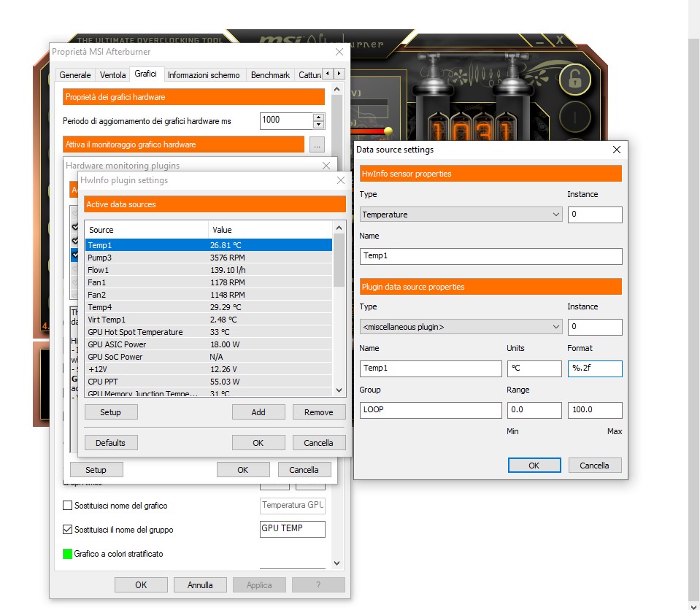Click the Defaults button
Viewport: 700px width, 610px height.
pyautogui.click(x=111, y=443)
